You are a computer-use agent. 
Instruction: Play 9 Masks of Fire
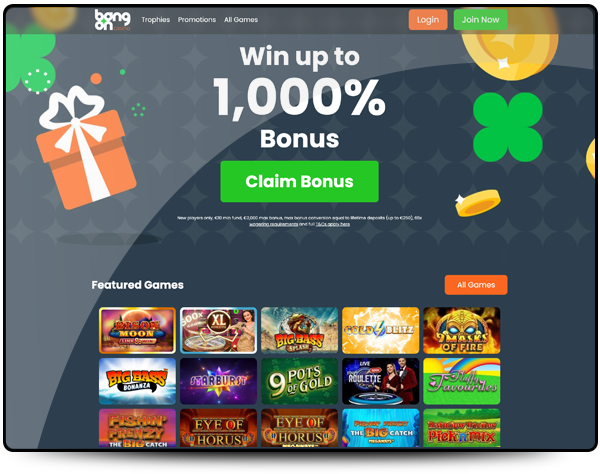pos(462,330)
